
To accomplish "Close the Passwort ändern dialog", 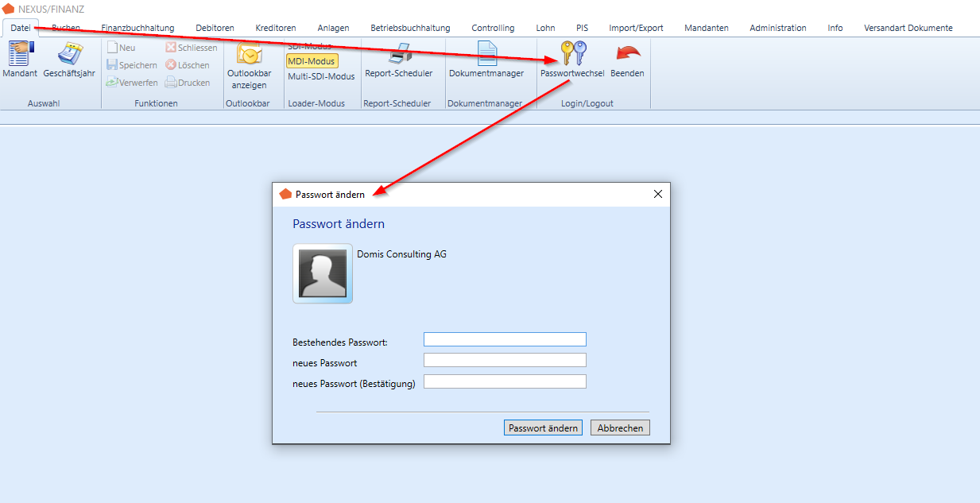I will [657, 194].
